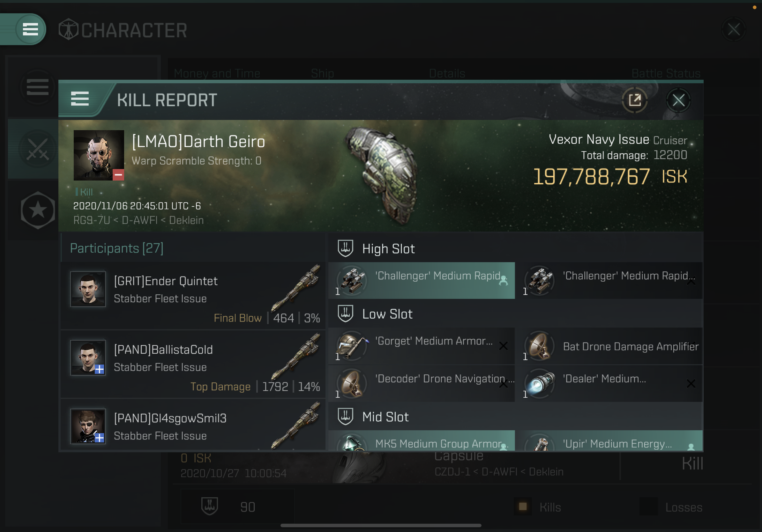The image size is (762, 532).
Task: Toggle the Kills filter checkbox
Action: tap(523, 506)
